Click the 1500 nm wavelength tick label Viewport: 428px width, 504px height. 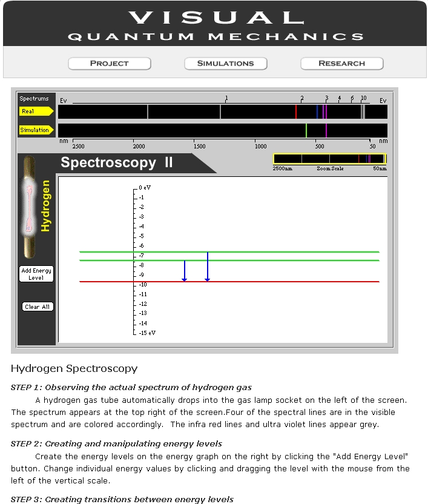(200, 146)
